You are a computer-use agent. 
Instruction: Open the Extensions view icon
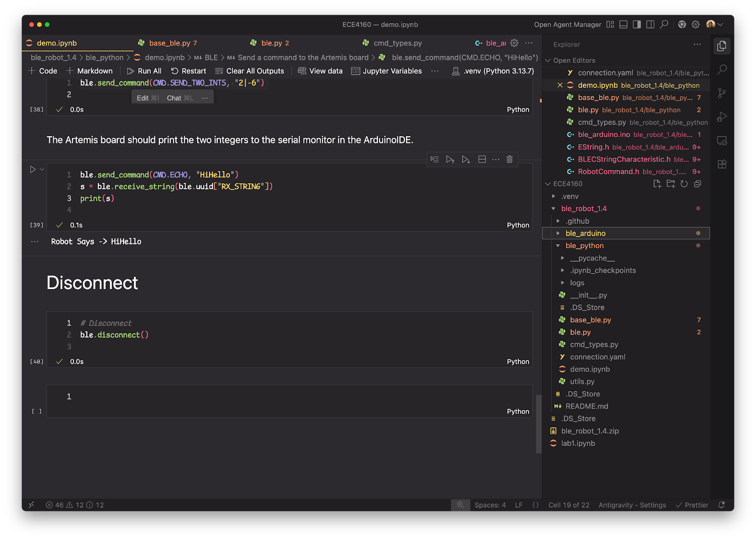point(722,164)
